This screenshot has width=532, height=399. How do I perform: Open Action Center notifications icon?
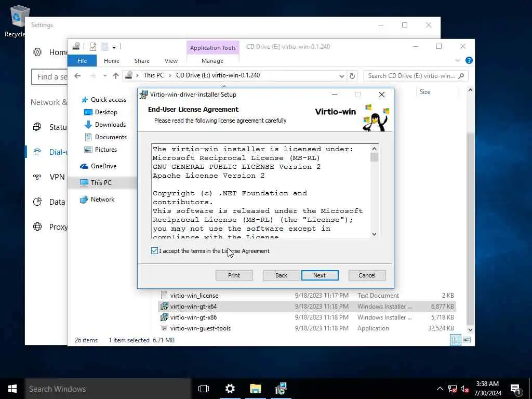pos(516,389)
